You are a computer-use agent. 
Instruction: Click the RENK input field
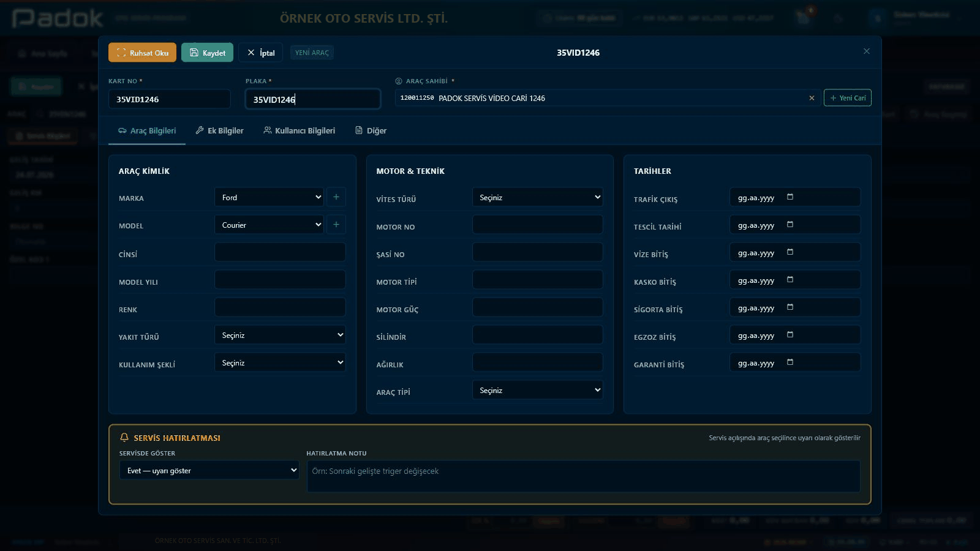click(x=280, y=307)
